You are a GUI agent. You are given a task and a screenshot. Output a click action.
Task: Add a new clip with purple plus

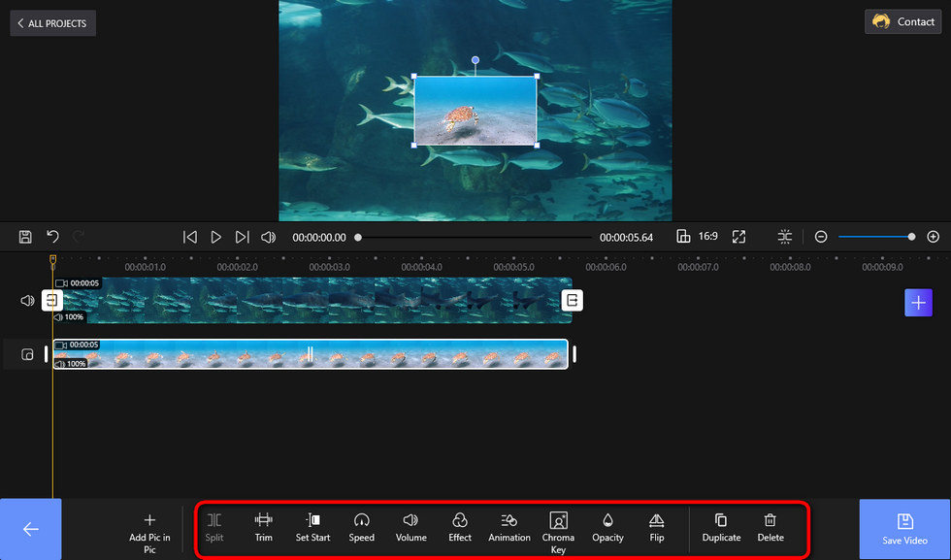pyautogui.click(x=918, y=302)
